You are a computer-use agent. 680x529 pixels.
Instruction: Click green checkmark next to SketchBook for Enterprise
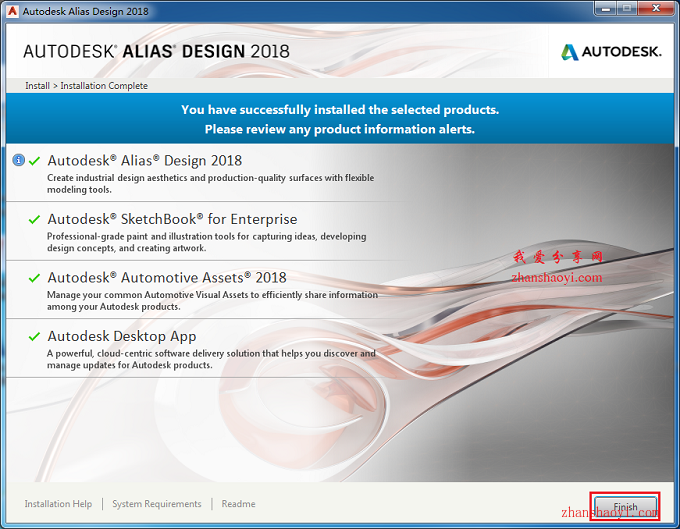pos(34,219)
